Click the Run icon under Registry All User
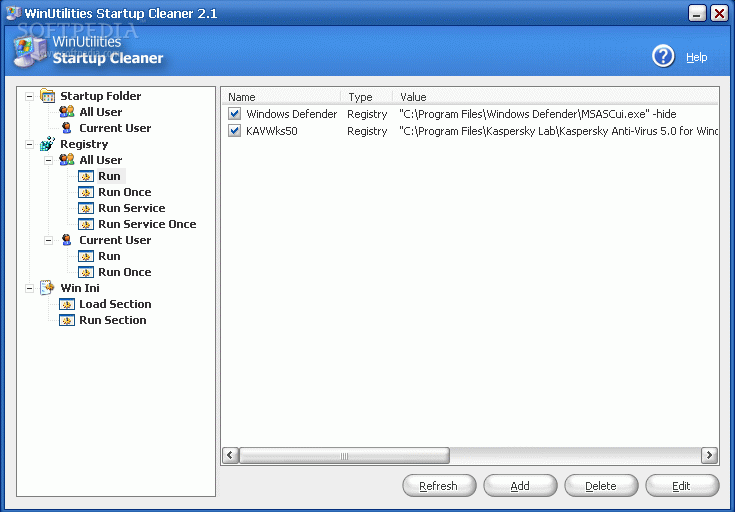735x512 pixels. (x=86, y=176)
